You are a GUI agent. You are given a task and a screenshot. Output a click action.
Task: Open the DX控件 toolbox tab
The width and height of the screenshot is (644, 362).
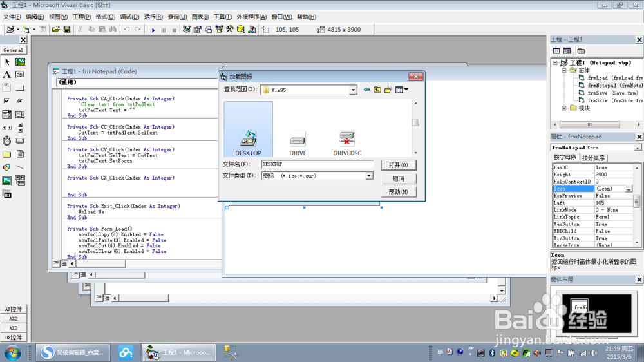pos(13,338)
